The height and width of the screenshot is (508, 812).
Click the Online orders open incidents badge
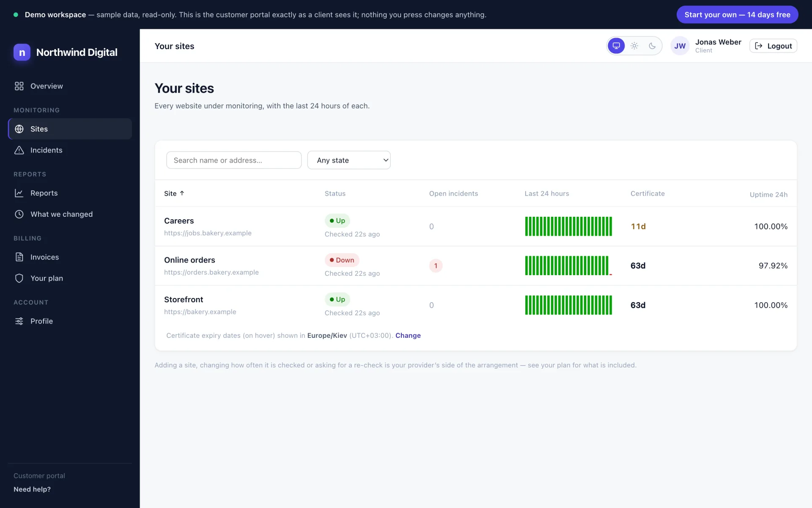pos(436,266)
